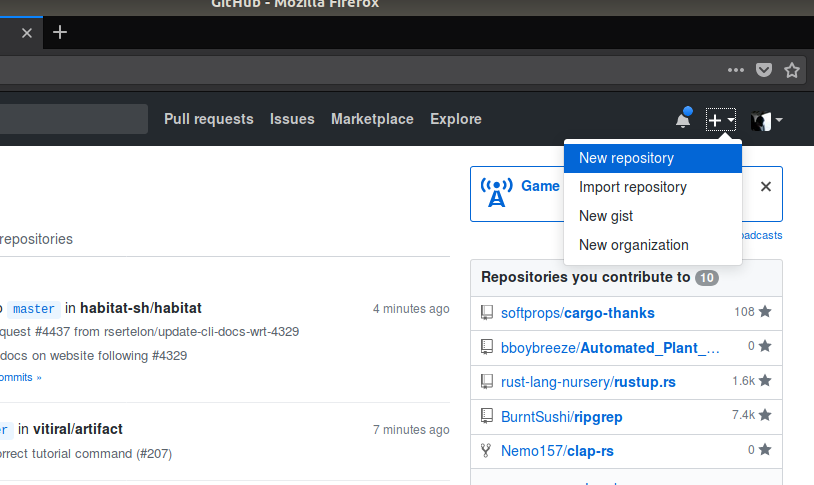Go to Pull requests
Screen dimensions: 814x485
[209, 119]
